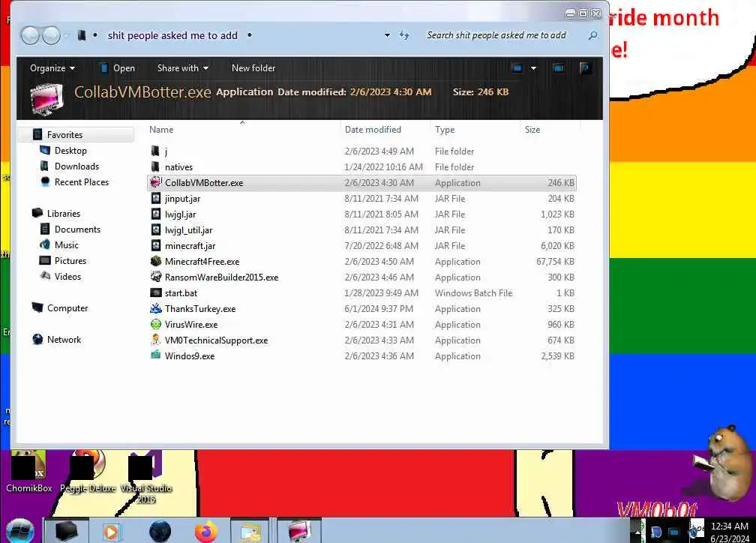Select the minecraft.jar file icon
Screen dimensions: 756x543
(x=155, y=245)
